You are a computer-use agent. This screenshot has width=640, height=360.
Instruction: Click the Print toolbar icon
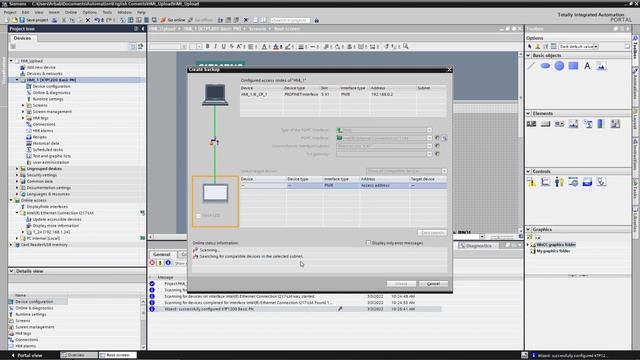54,20
